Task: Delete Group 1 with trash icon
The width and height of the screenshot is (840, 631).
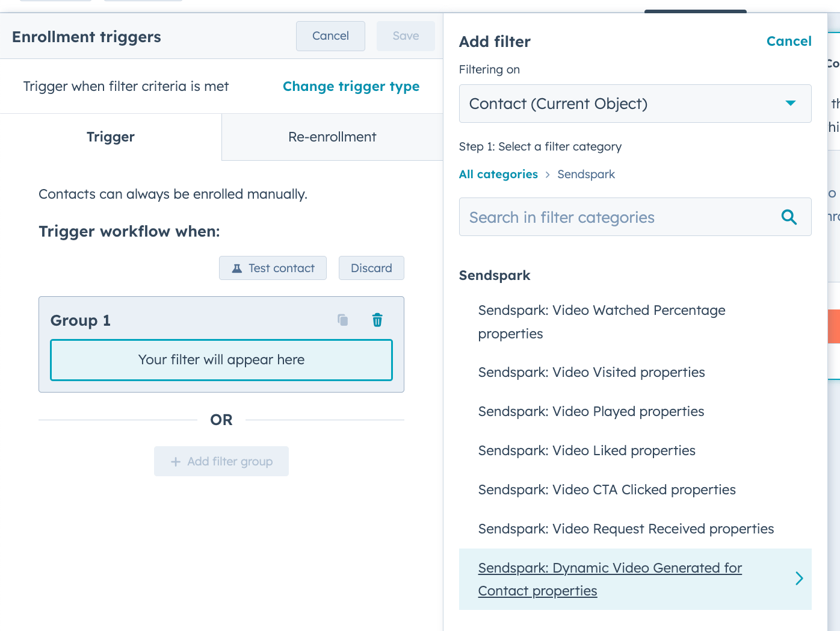Action: click(x=377, y=320)
